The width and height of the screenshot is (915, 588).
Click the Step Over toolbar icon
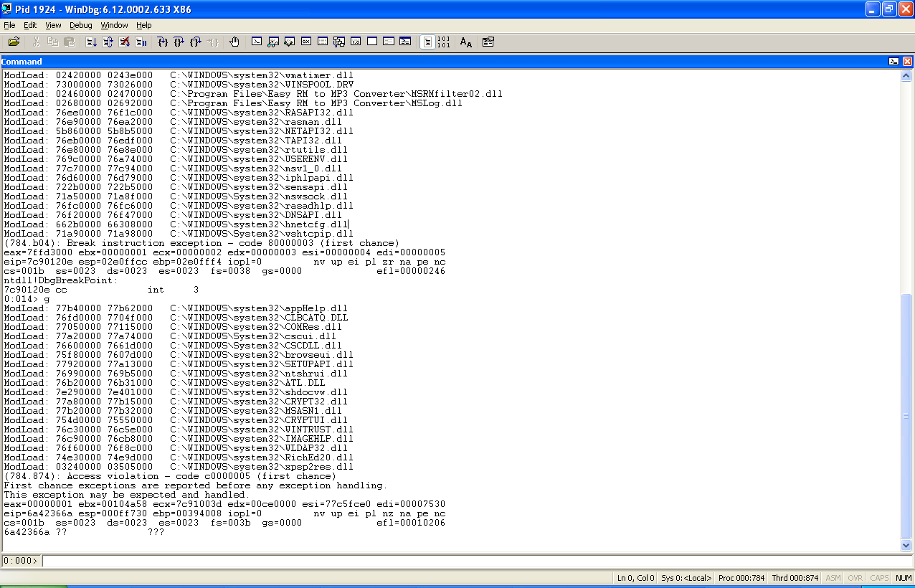click(x=179, y=42)
